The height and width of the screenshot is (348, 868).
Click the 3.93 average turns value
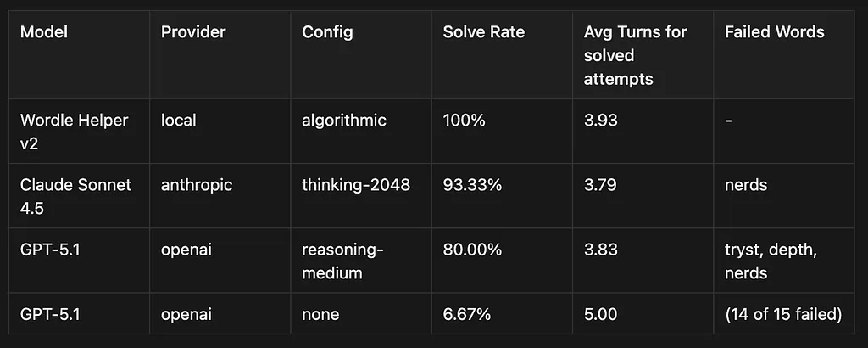(601, 120)
